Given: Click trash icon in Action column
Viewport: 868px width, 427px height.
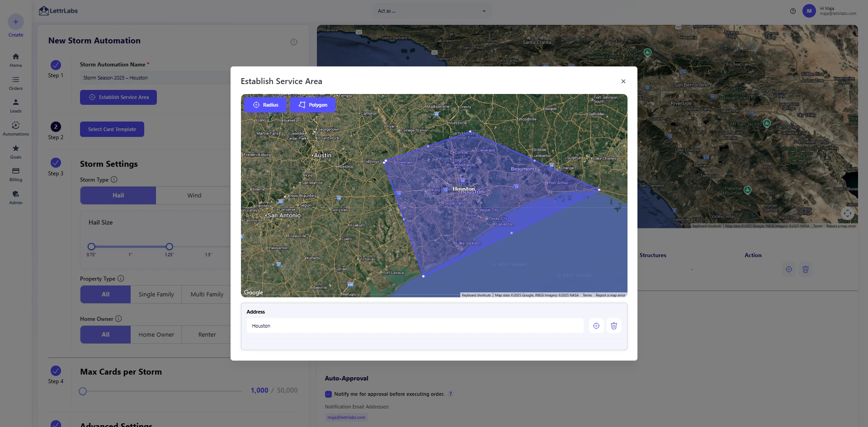Looking at the screenshot, I should 806,269.
